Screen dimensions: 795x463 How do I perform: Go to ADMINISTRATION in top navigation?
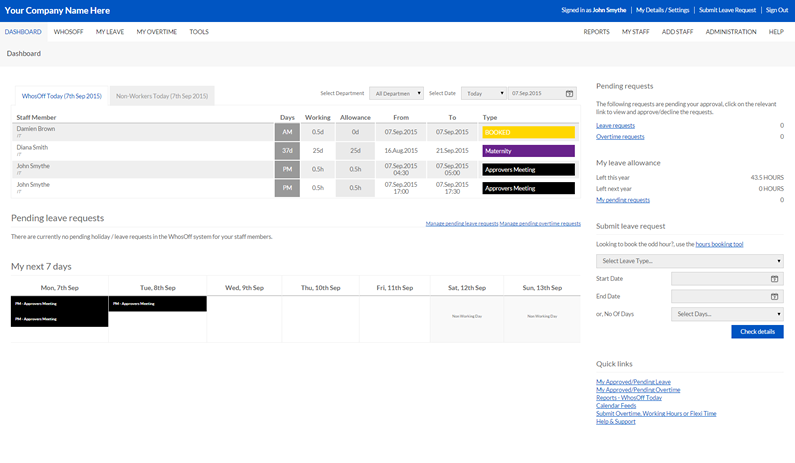[x=730, y=32]
